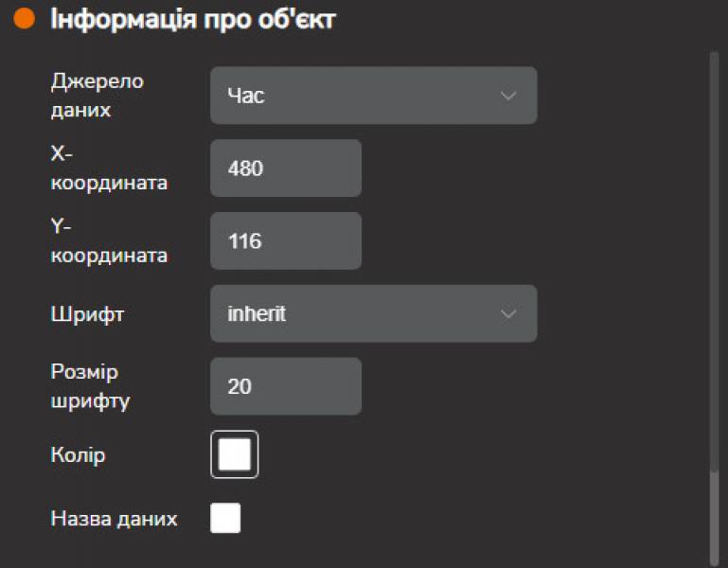Click the "Інформація про об'єкт" section heading
The width and height of the screenshot is (728, 568).
192,19
